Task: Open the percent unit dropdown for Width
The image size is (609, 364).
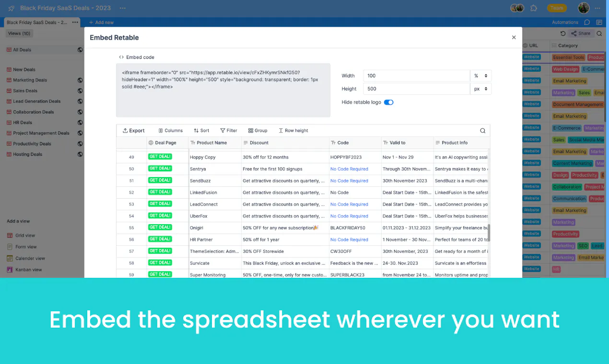Action: click(x=481, y=76)
